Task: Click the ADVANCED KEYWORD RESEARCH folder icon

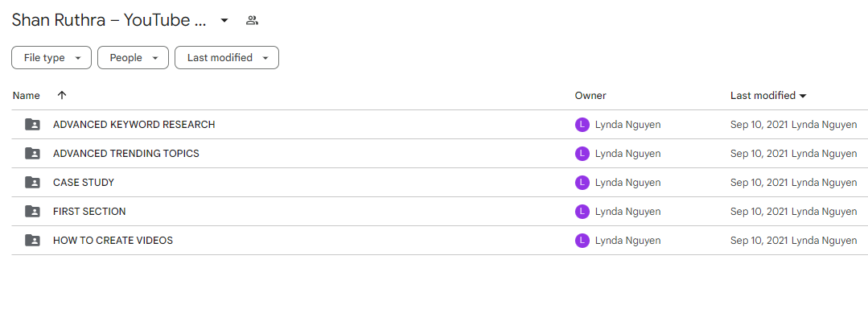Action: [x=33, y=125]
